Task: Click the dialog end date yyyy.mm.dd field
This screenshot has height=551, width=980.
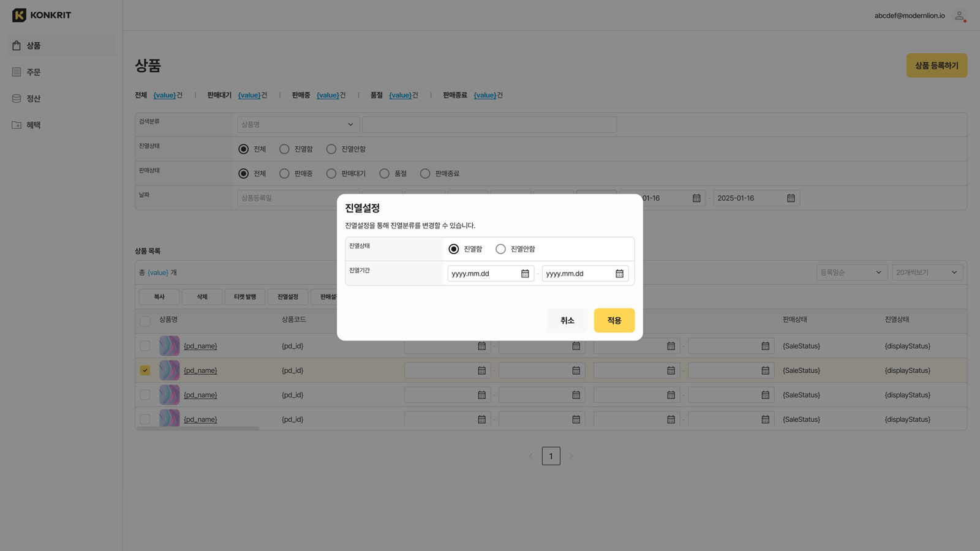Action: [585, 274]
